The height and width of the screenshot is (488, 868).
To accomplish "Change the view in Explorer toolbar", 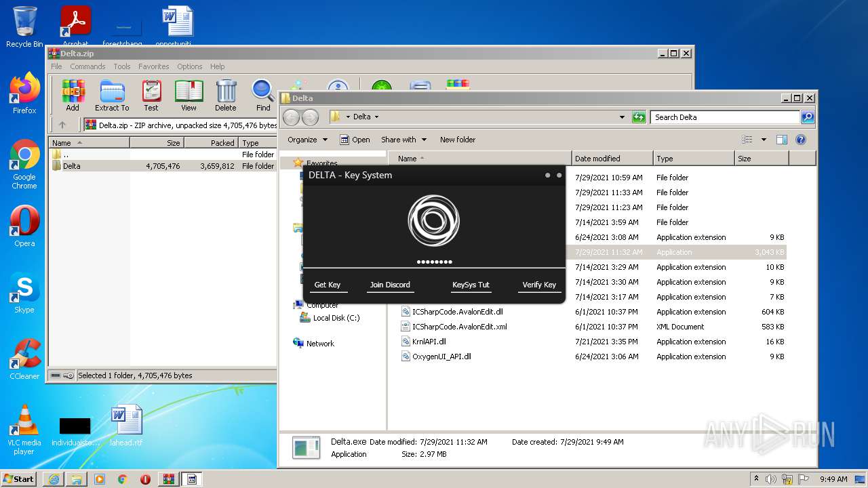I will pyautogui.click(x=747, y=140).
